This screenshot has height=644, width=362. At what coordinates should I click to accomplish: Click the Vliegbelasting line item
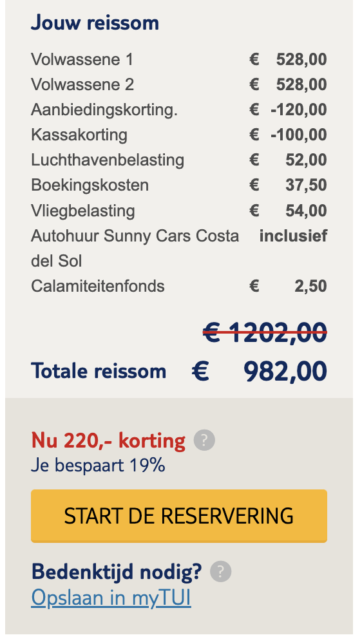[179, 211]
